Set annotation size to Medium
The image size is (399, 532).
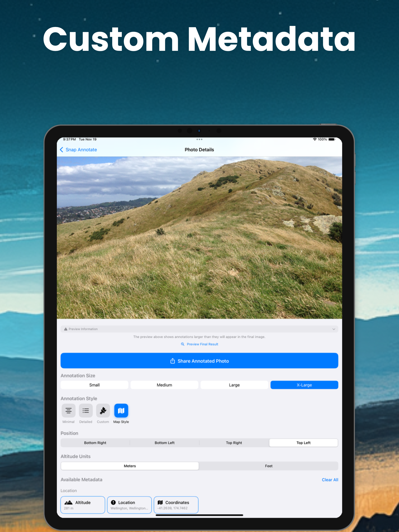(x=164, y=385)
